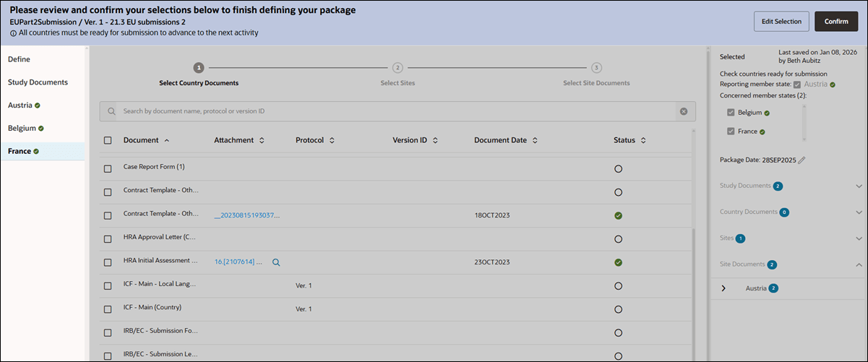Click the Status column sort icon
Image resolution: width=868 pixels, height=362 pixels.
pyautogui.click(x=643, y=140)
